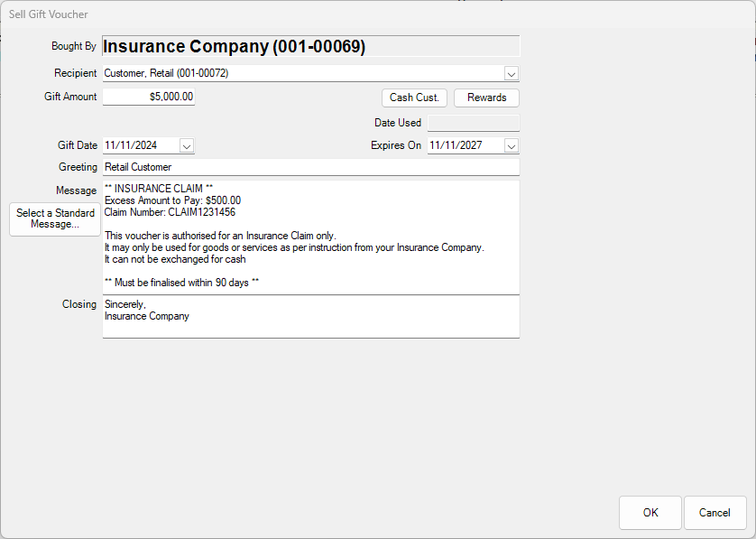
Task: Open the Select a Standard Message dialog
Action: pos(54,218)
